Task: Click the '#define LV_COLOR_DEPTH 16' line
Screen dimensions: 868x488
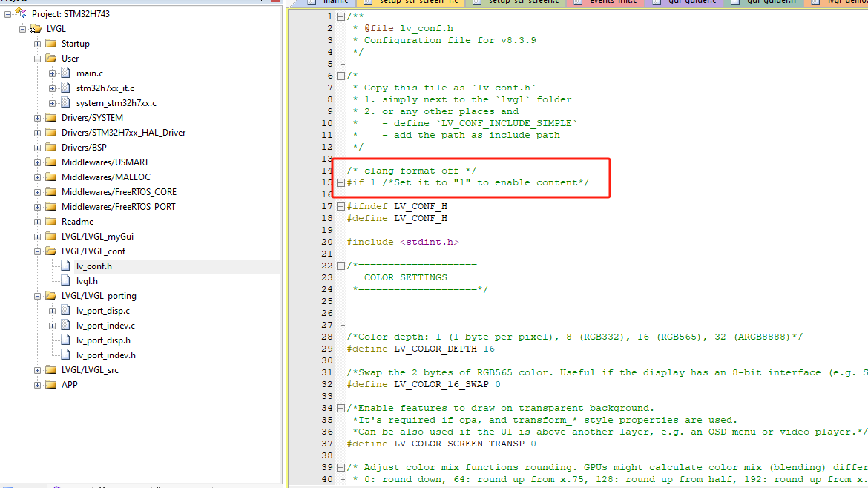Action: pos(421,349)
